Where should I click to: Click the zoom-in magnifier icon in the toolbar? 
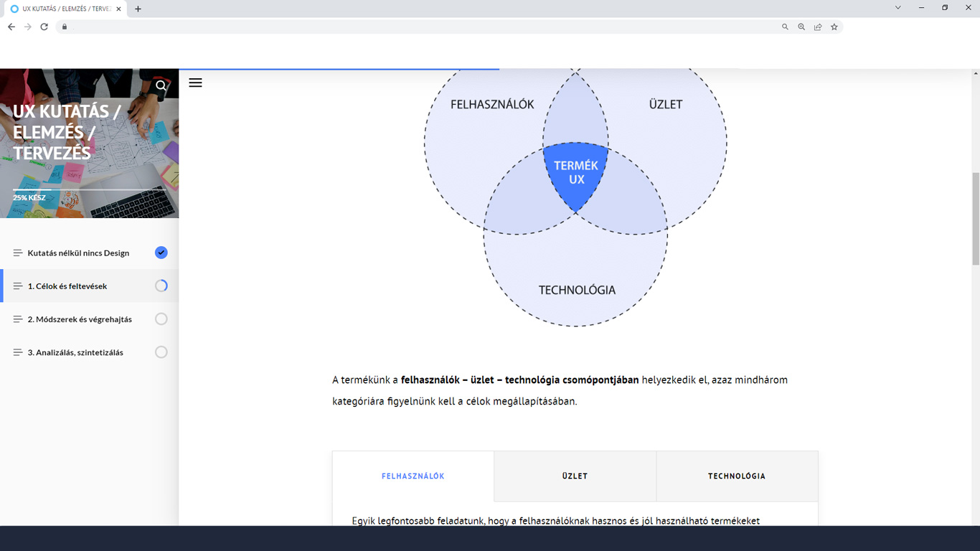click(x=801, y=27)
